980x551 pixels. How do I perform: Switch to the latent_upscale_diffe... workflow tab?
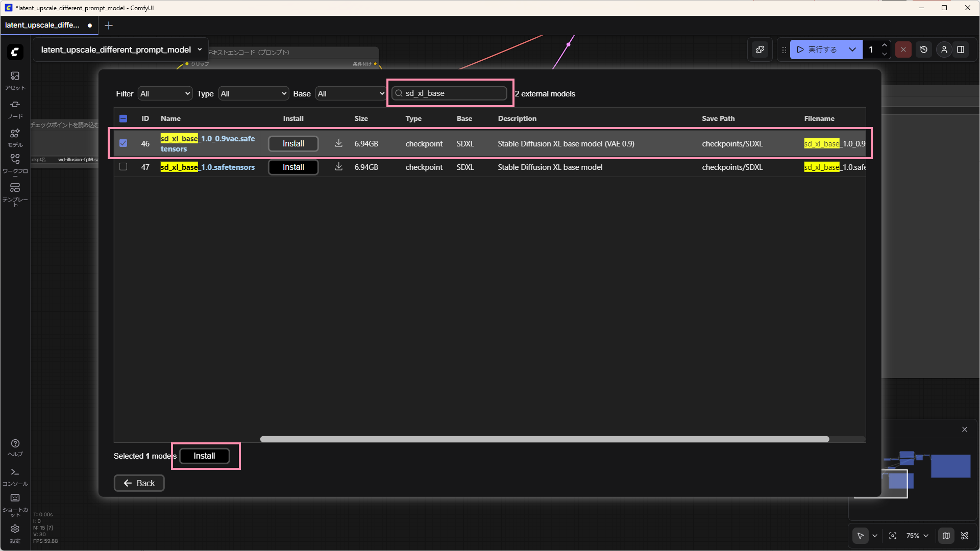click(43, 25)
